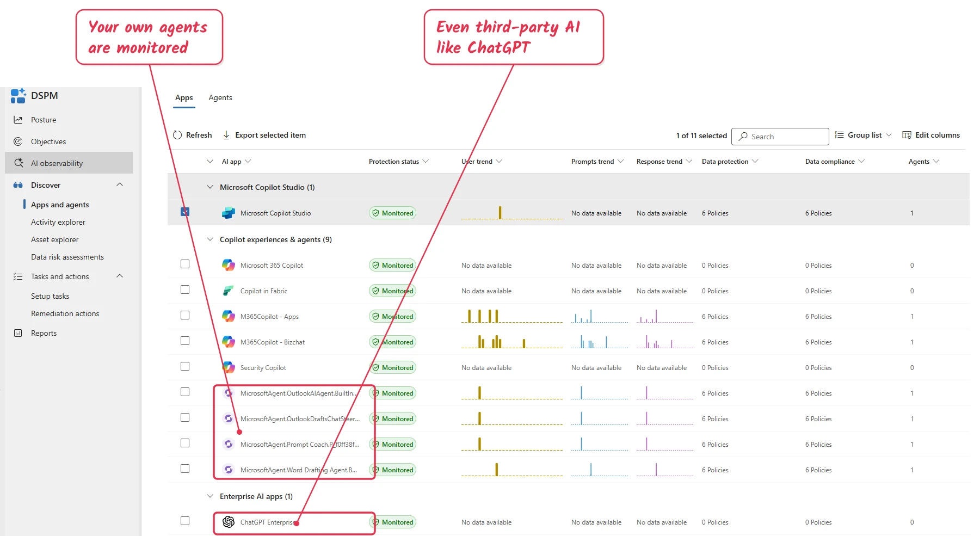
Task: Click shield icon in Microsoft 365 Copilot Monitored badge
Action: (x=375, y=265)
